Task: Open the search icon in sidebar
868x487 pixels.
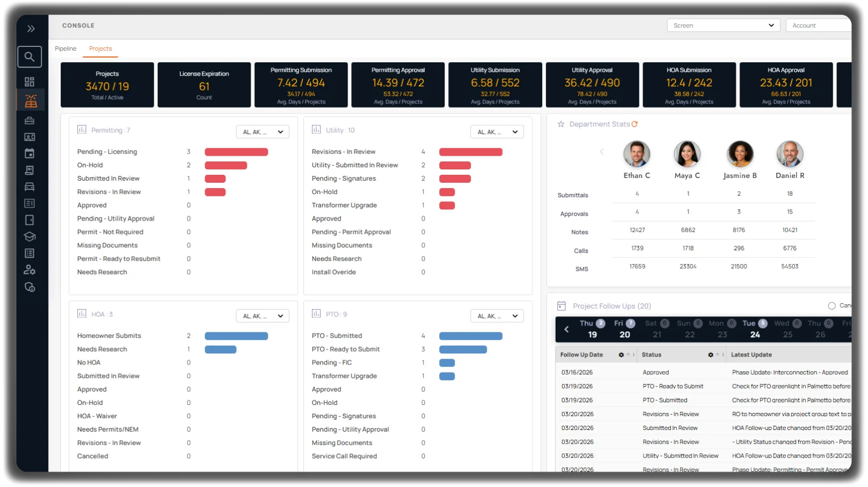Action: pos(30,56)
